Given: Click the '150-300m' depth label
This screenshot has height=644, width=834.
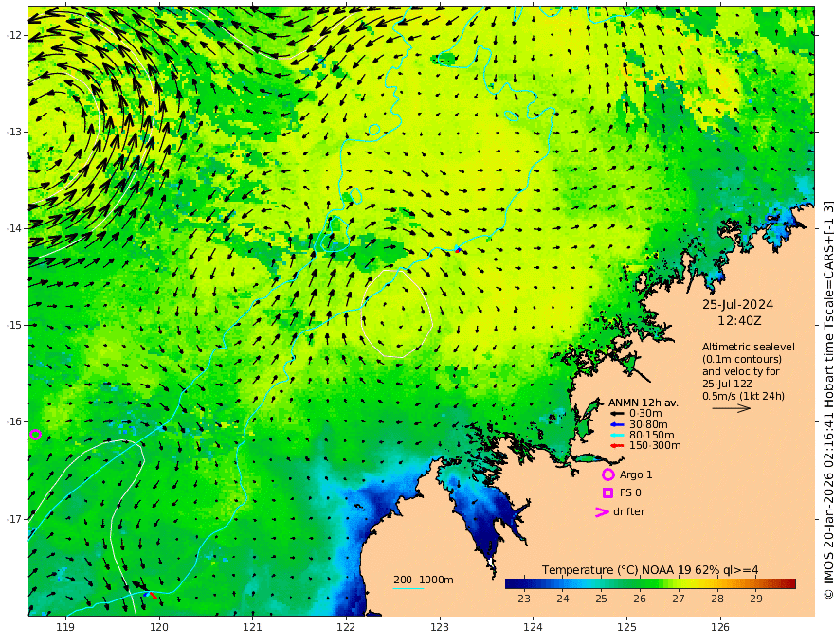Looking at the screenshot, I should (x=655, y=445).
